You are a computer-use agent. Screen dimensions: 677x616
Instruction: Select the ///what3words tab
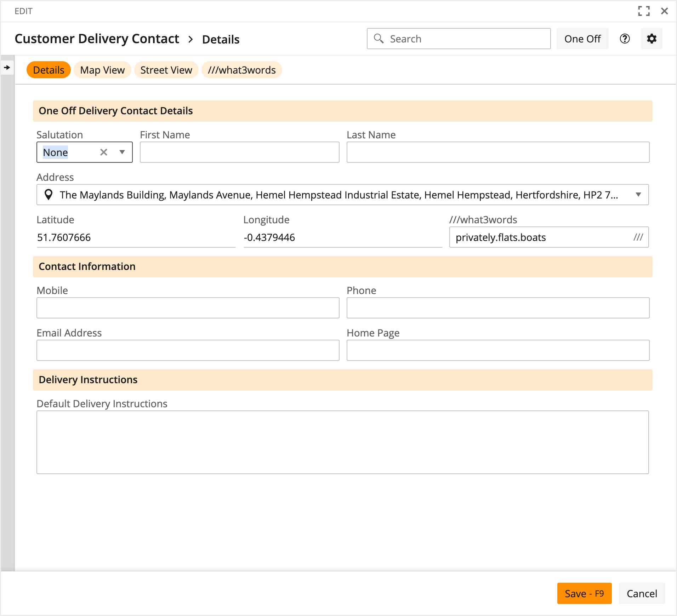tap(241, 70)
